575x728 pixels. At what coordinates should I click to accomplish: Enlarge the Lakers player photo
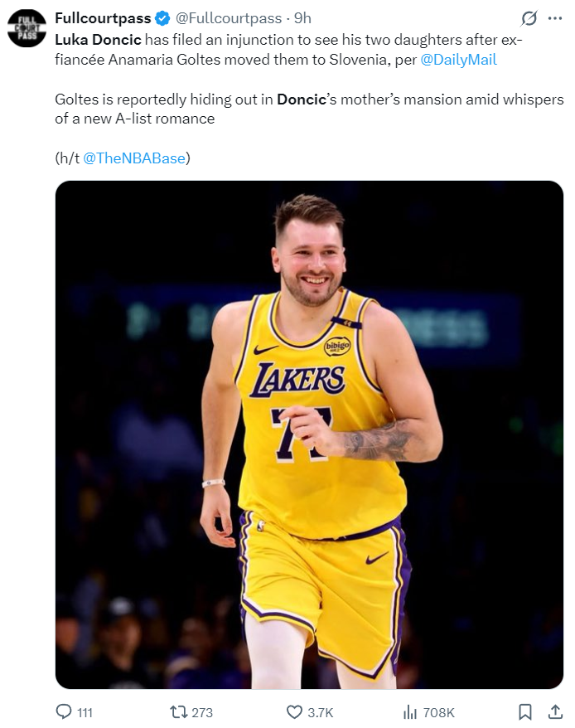[x=309, y=434]
